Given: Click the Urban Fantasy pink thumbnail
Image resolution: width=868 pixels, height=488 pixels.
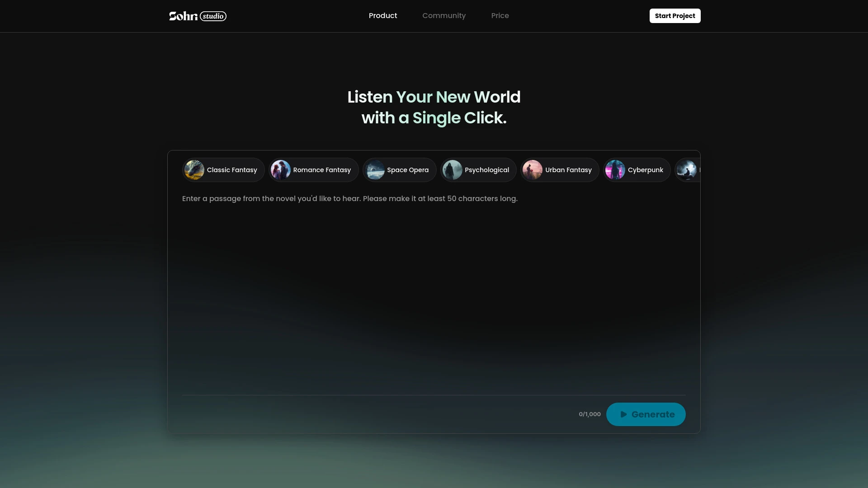Looking at the screenshot, I should tap(533, 170).
